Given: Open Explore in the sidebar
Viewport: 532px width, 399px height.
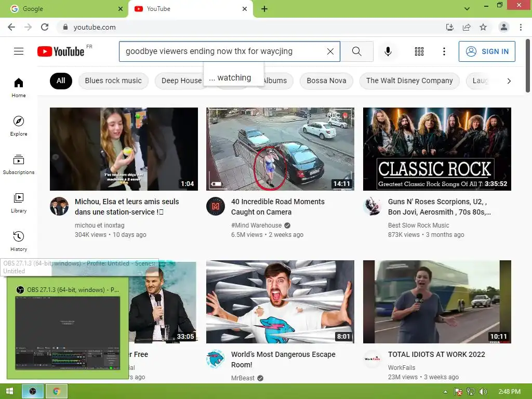Looking at the screenshot, I should click(x=19, y=126).
